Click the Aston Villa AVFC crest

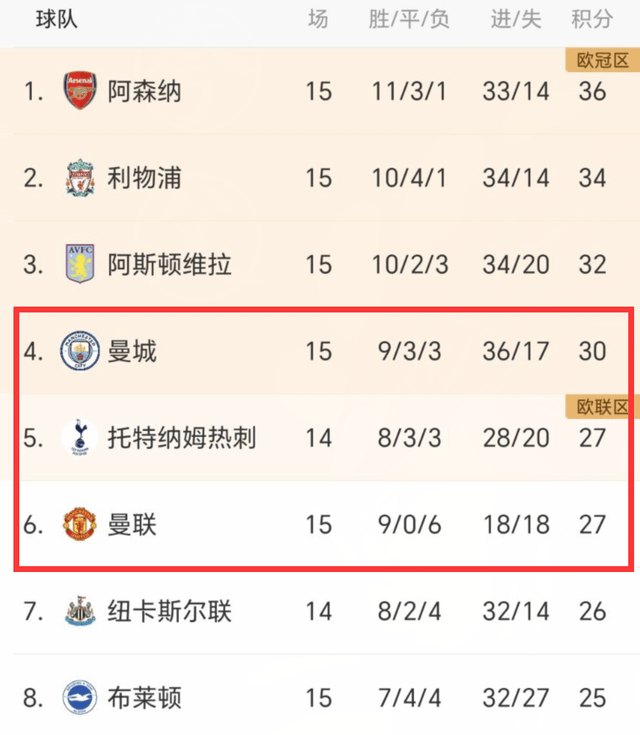click(80, 263)
